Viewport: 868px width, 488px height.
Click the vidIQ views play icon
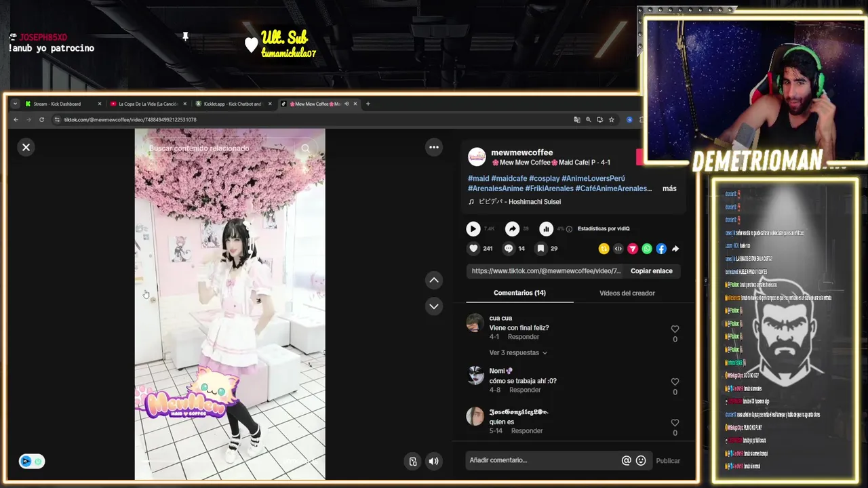(x=473, y=229)
